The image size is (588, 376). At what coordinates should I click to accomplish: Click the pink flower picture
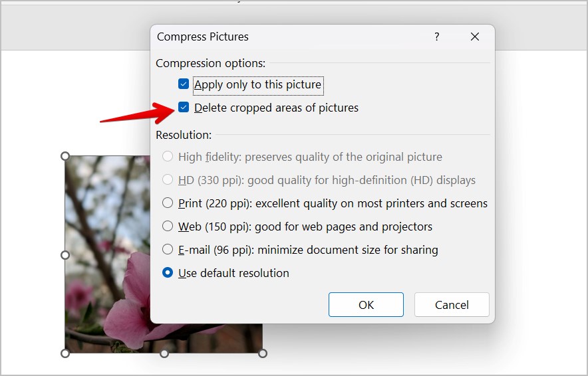click(107, 254)
